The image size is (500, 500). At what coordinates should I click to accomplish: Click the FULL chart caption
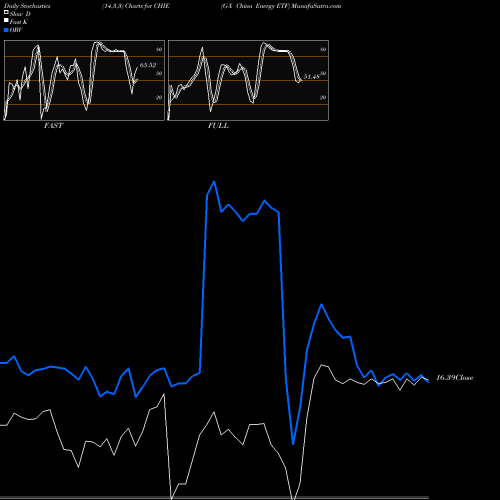[218, 125]
